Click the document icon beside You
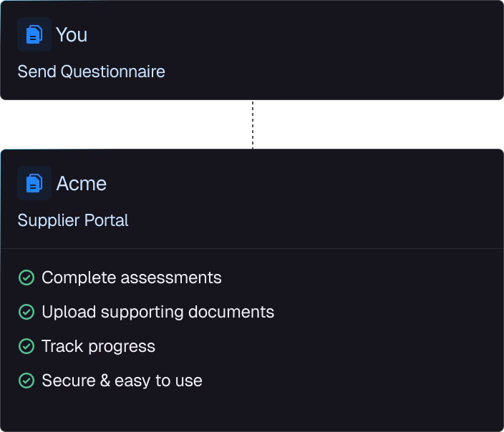The image size is (504, 432). click(x=34, y=34)
